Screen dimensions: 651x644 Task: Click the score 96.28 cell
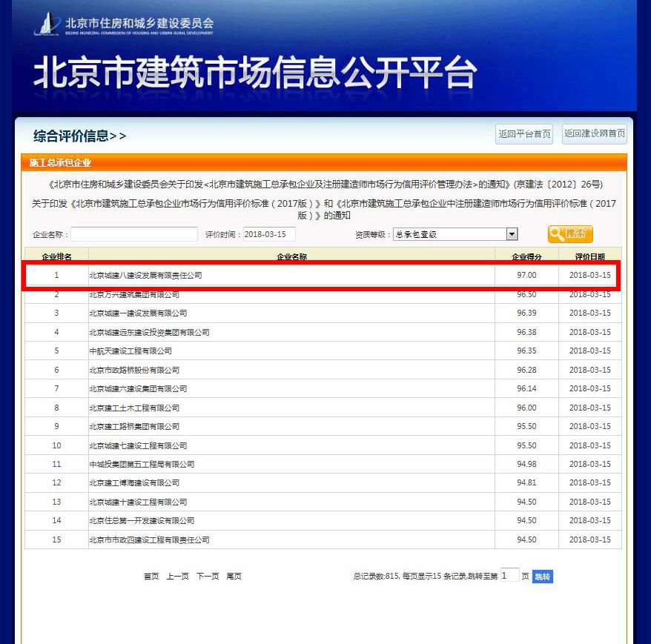point(526,370)
